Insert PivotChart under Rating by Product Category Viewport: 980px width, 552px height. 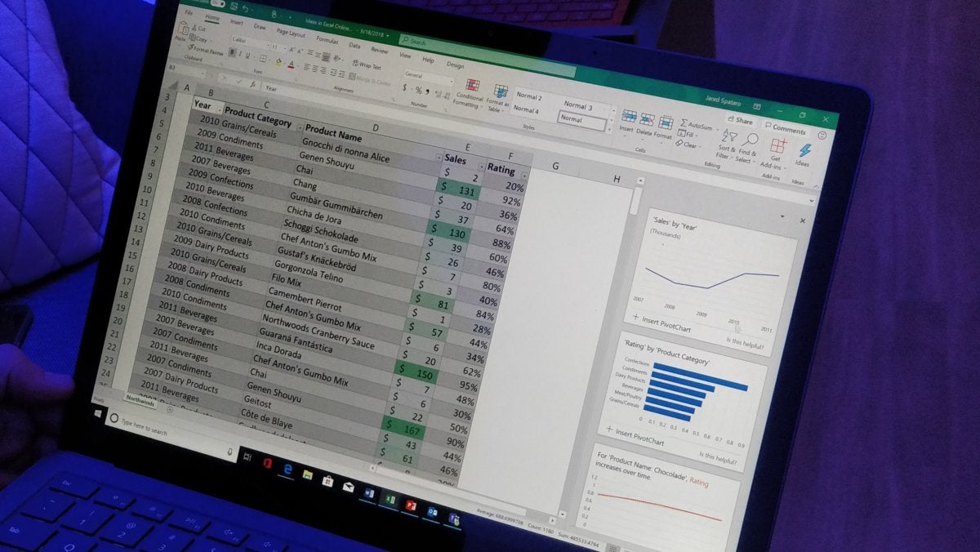pyautogui.click(x=635, y=435)
